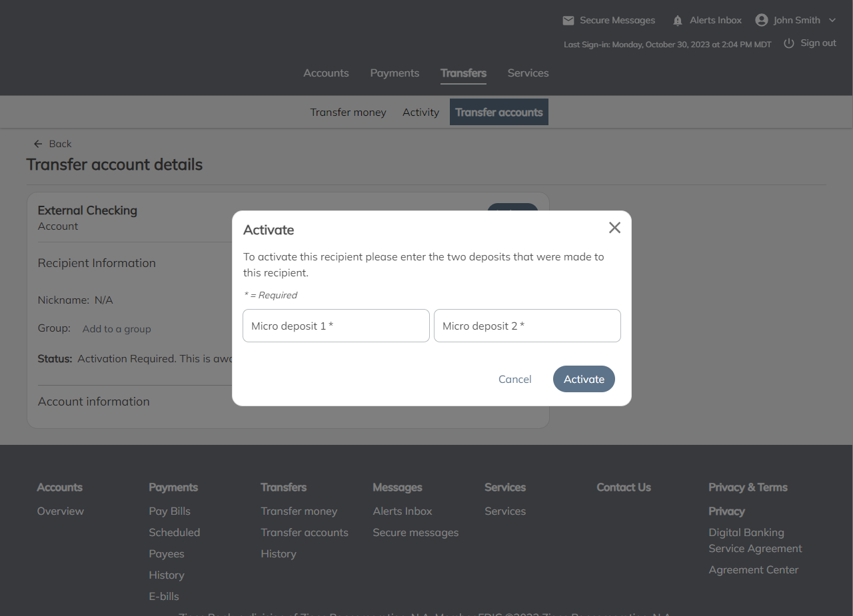Click the Add to a group link
The image size is (853, 616).
click(x=117, y=329)
